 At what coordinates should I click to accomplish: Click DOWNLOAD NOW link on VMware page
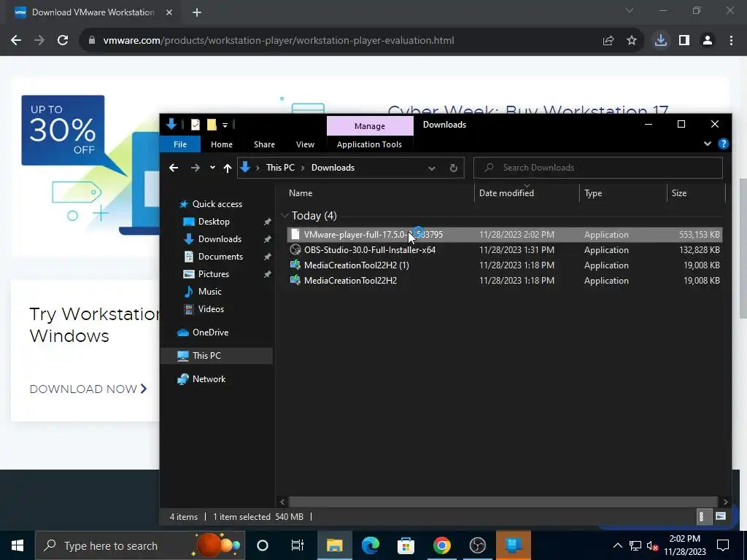pyautogui.click(x=88, y=389)
